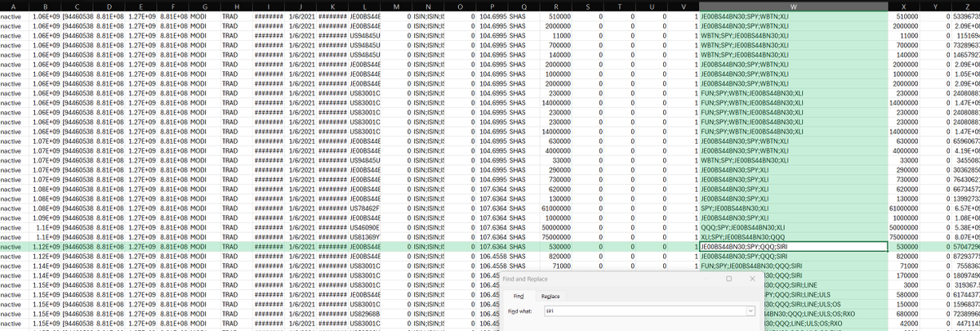
Task: Select the US78462F cell in column L
Action: tap(364, 208)
